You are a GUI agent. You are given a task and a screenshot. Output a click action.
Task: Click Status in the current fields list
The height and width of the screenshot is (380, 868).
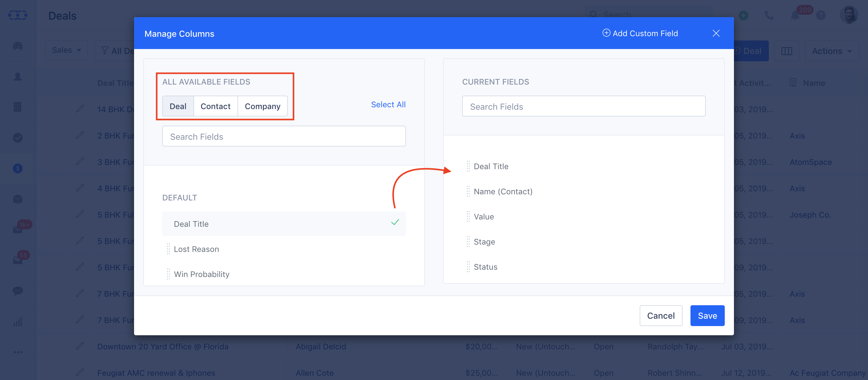[485, 267]
